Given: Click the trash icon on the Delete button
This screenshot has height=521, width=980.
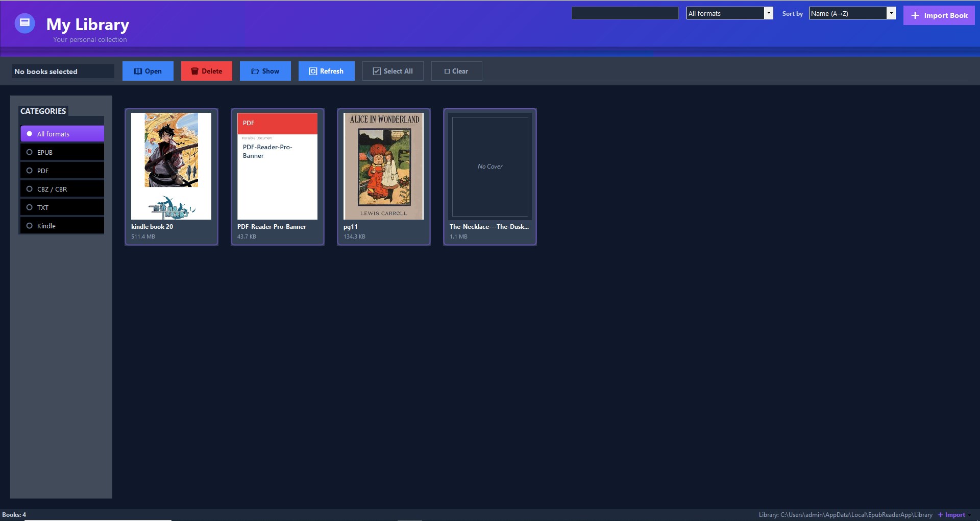Looking at the screenshot, I should [195, 71].
